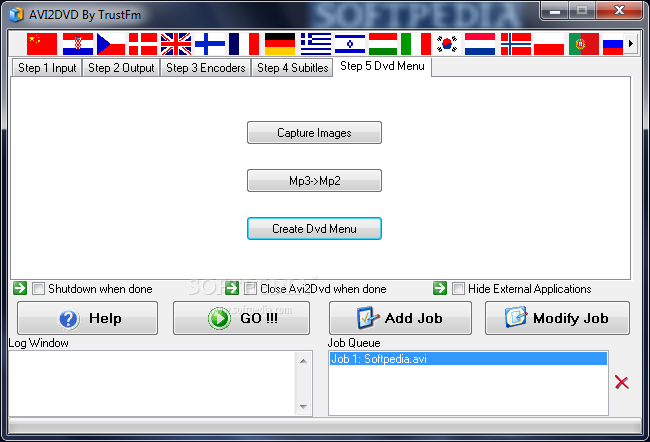The image size is (650, 442).
Task: Close the AVI2DVD window
Action: [619, 10]
